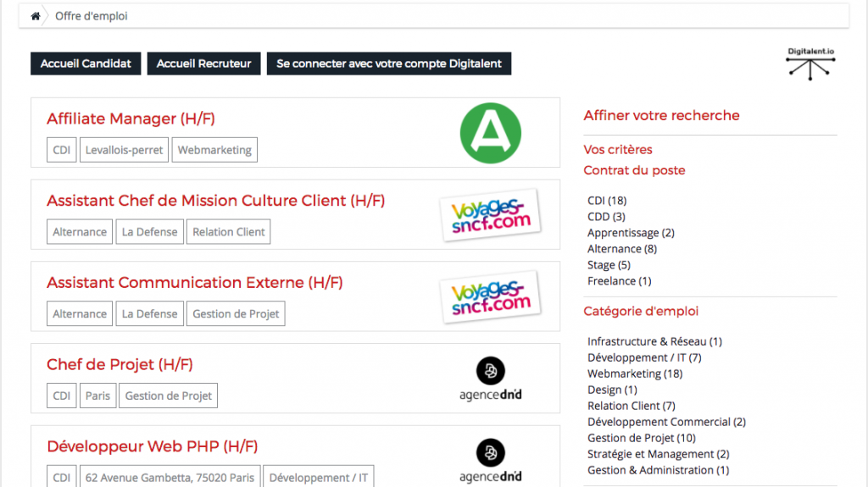Image resolution: width=868 pixels, height=487 pixels.
Task: View the Développeur Web PHP (H/F) offer
Action: (153, 446)
